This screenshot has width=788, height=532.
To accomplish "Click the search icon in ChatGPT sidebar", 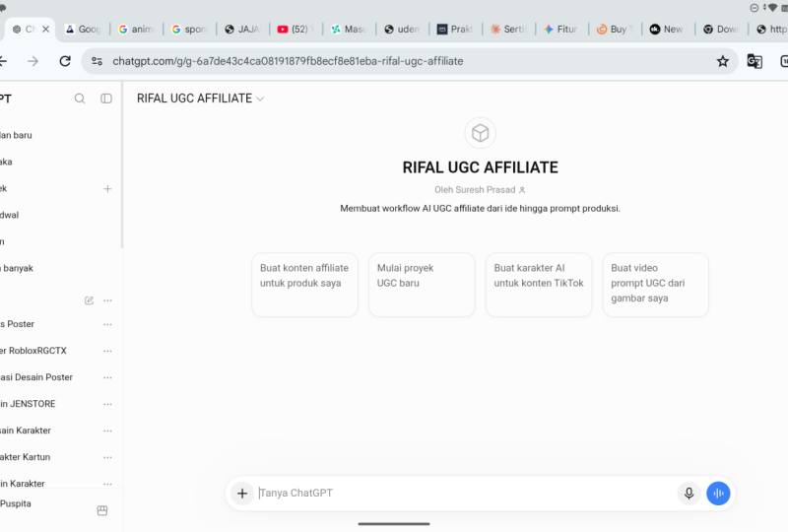I will [80, 99].
